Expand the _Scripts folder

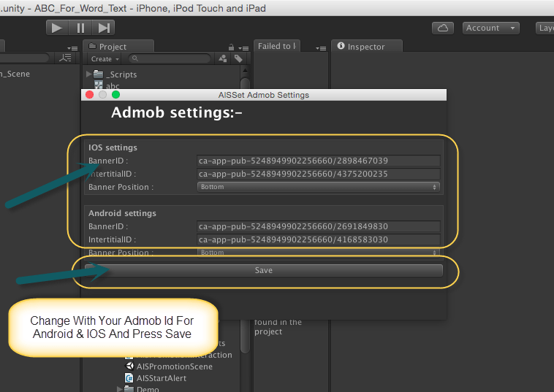coord(89,74)
